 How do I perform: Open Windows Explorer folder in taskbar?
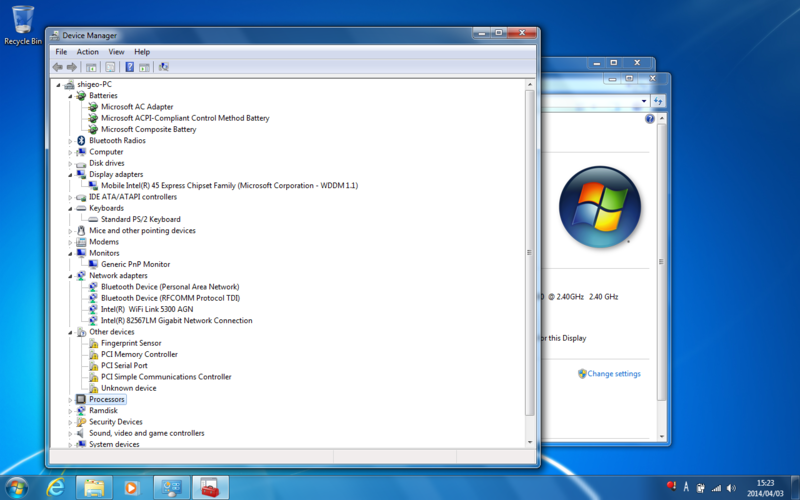(x=94, y=488)
